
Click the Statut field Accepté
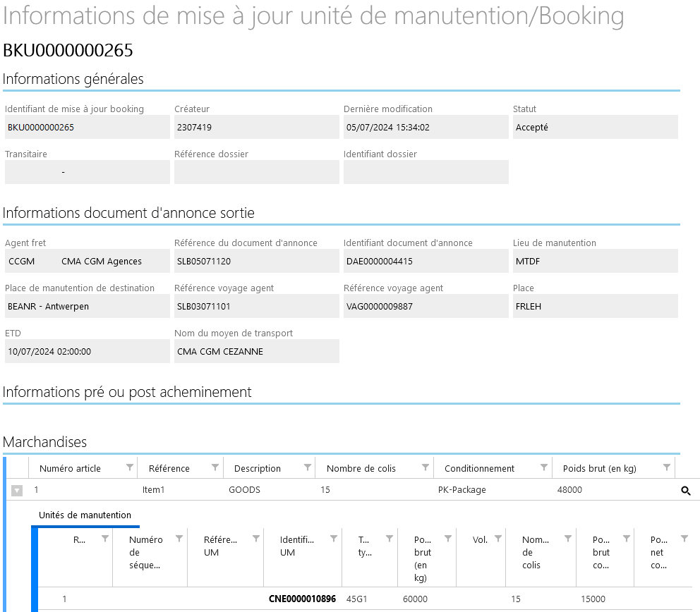coord(595,127)
